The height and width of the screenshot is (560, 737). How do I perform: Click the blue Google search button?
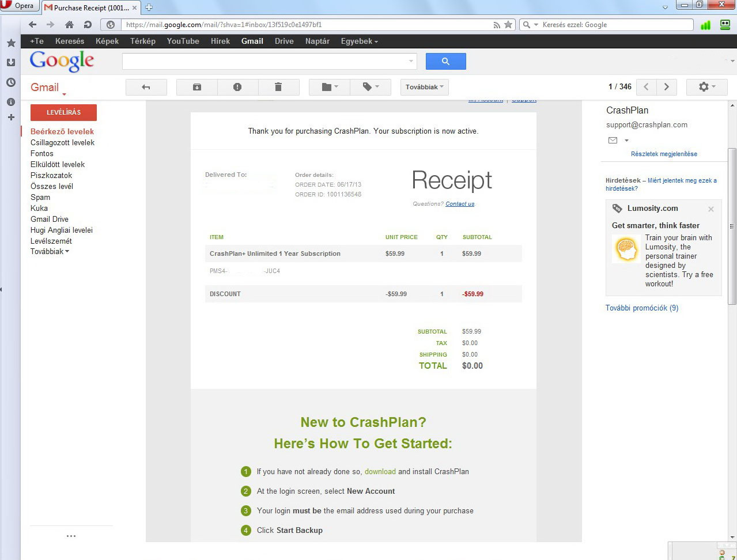tap(446, 62)
